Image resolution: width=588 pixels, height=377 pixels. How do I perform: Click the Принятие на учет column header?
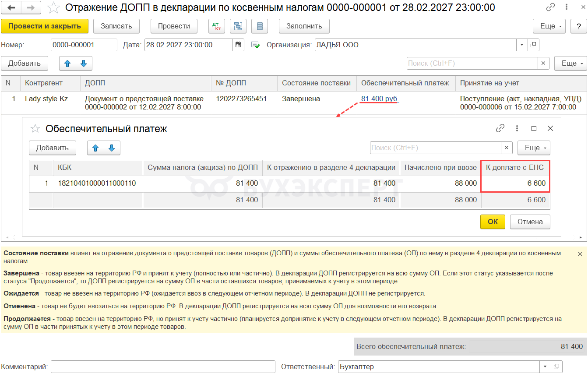(x=521, y=83)
